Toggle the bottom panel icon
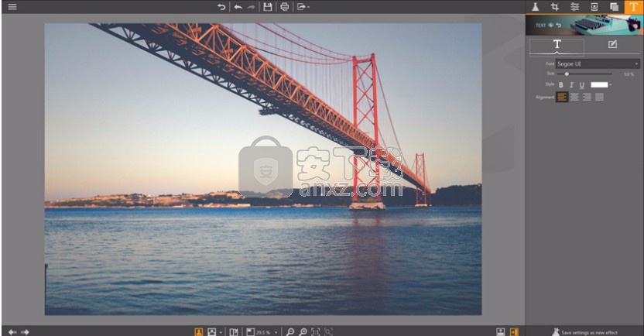The image size is (644, 336). 500,332
